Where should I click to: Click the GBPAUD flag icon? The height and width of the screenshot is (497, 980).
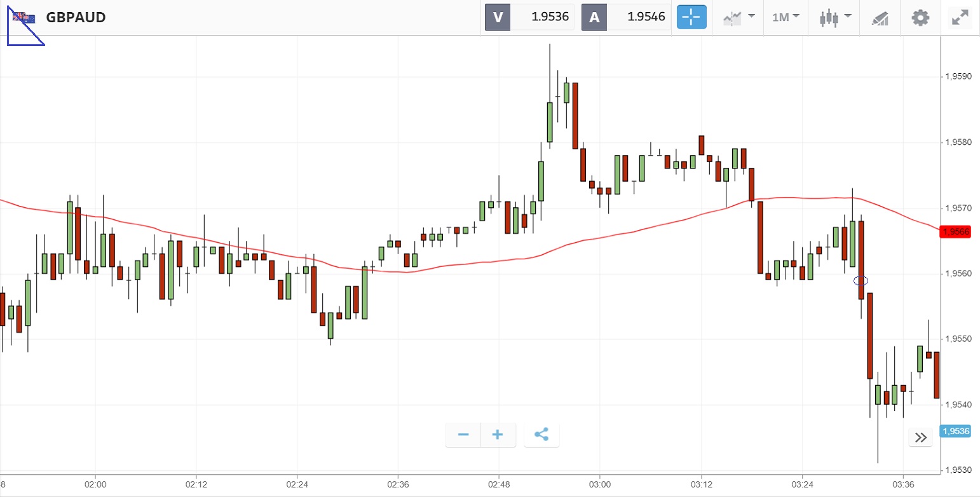[x=25, y=17]
